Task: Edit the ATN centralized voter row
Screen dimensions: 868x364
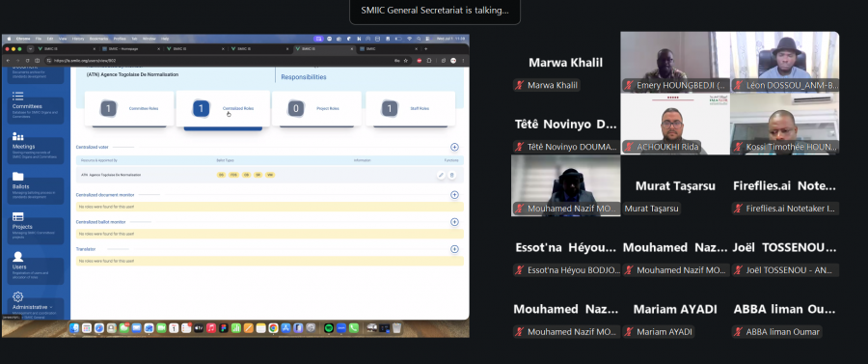Action: point(441,175)
